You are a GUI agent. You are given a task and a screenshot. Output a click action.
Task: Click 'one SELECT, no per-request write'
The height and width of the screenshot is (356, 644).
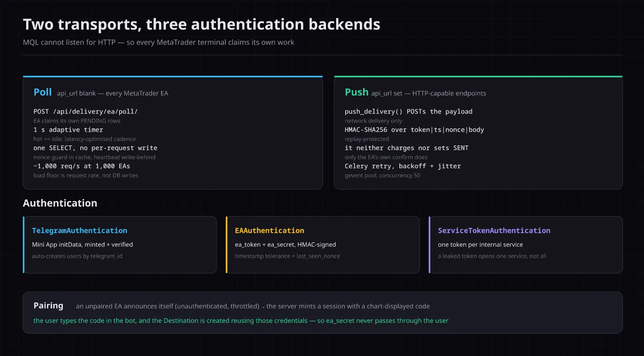[x=95, y=148]
